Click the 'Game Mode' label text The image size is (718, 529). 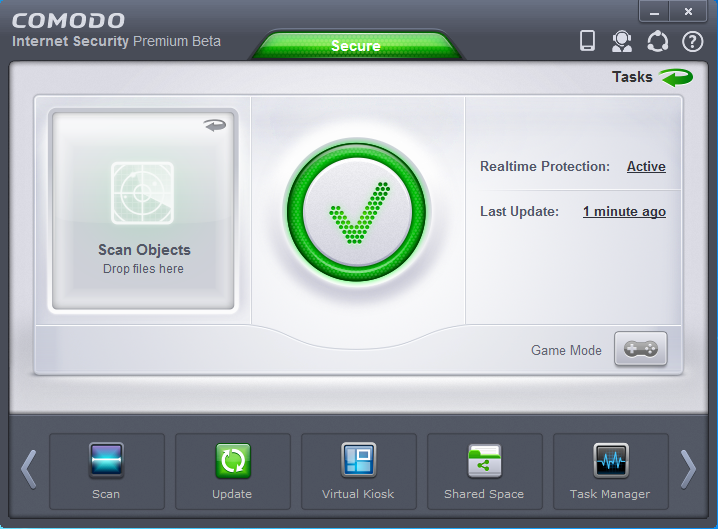pyautogui.click(x=566, y=350)
